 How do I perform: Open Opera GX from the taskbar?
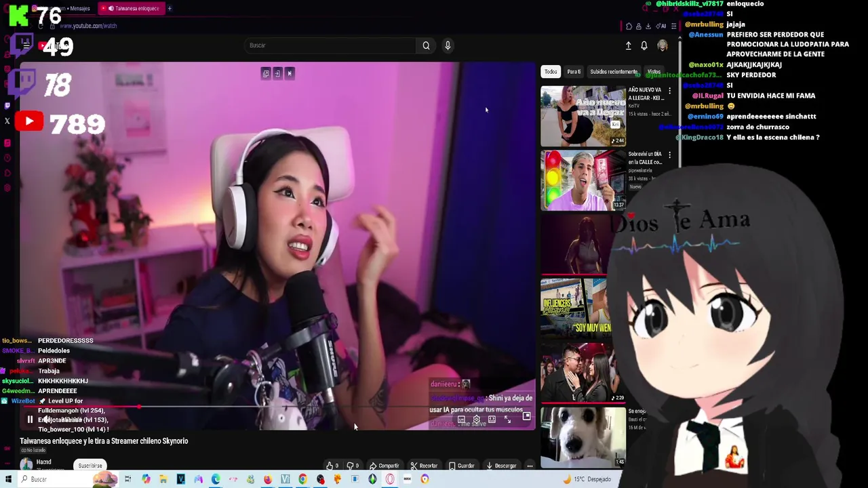390,479
